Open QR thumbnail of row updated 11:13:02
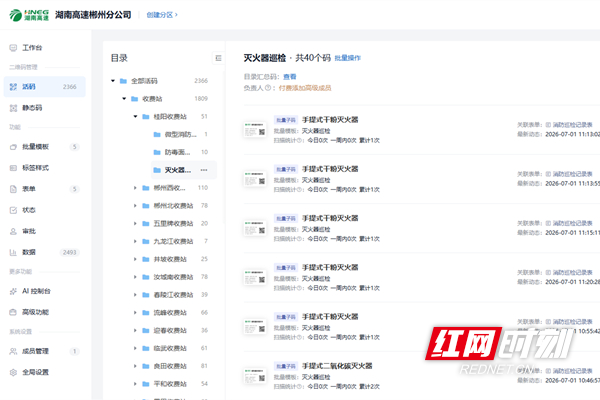Viewport: 600px width, 400px height. pyautogui.click(x=255, y=130)
